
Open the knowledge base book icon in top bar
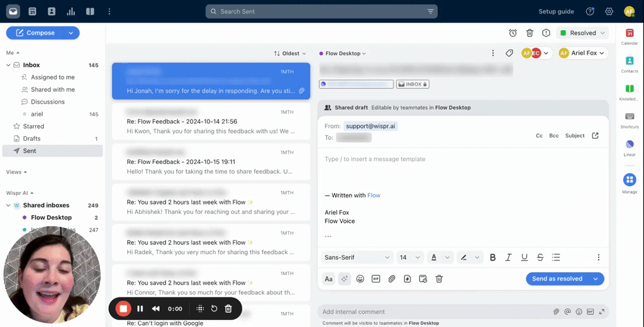(91, 11)
